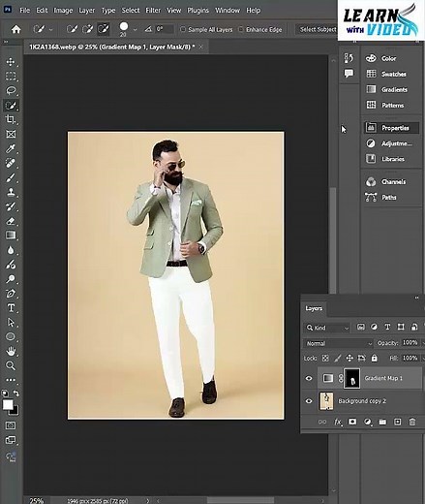Enable Enhance Edge checkbox
This screenshot has width=425, height=504.
tap(241, 29)
